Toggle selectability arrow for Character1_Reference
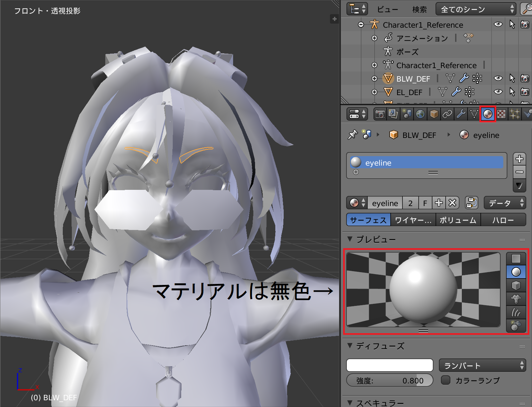Image resolution: width=532 pixels, height=407 pixels. [x=512, y=25]
